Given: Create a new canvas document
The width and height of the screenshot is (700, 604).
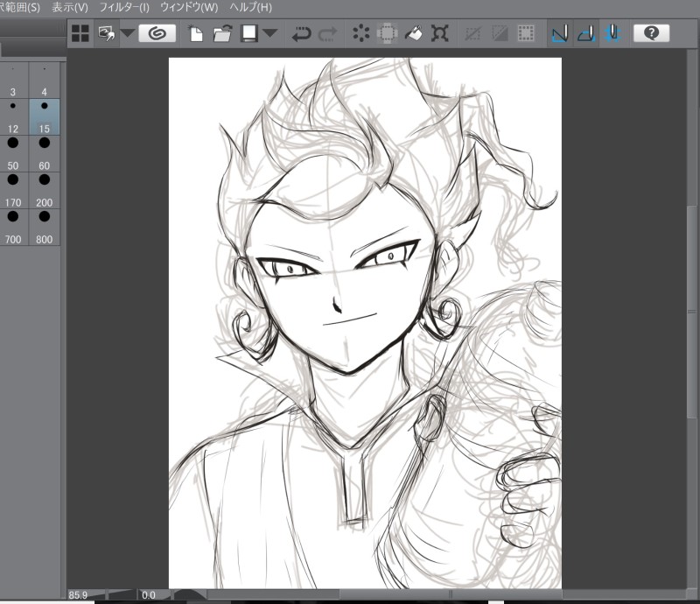Looking at the screenshot, I should point(195,33).
